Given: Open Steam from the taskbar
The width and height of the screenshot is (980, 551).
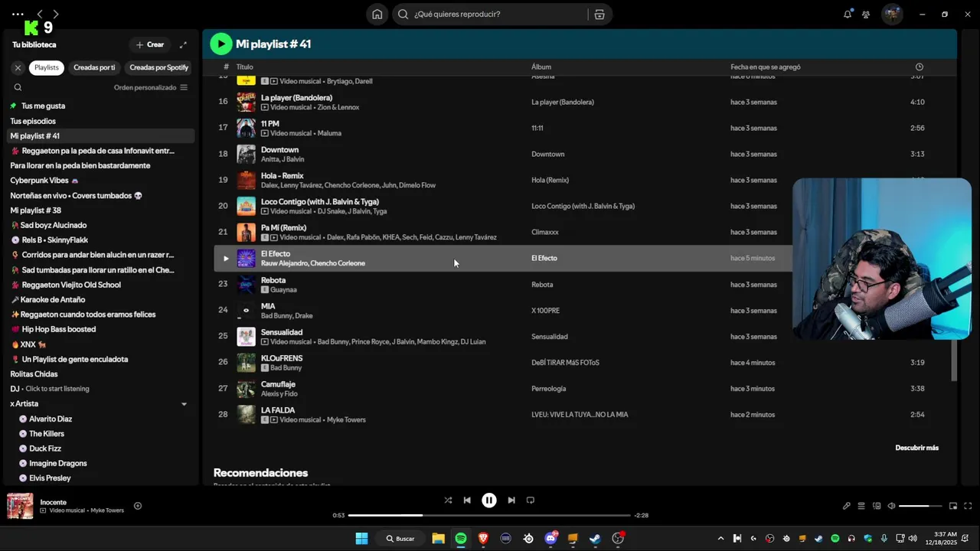Looking at the screenshot, I should tap(595, 538).
